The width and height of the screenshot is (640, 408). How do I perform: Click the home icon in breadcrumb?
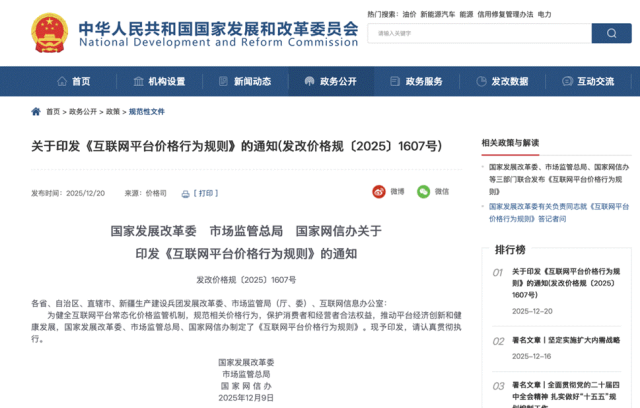click(37, 112)
